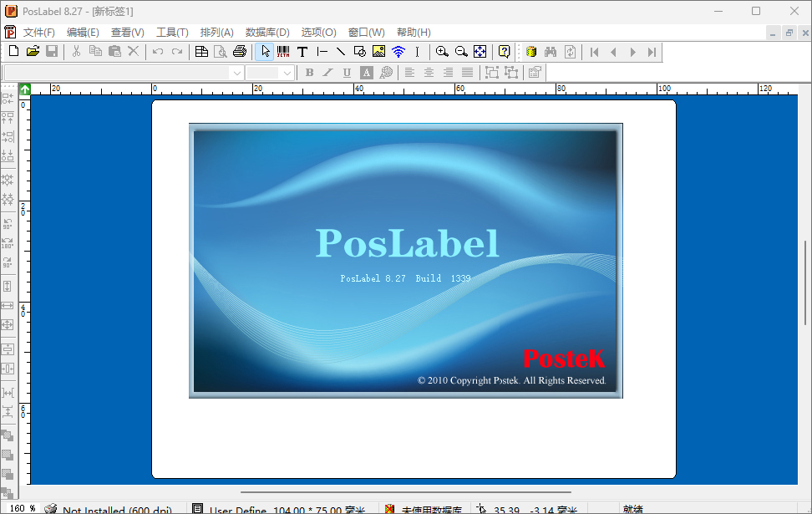Viewport: 812px width, 514px height.
Task: Click the Not Installed printer status
Action: pos(117,509)
